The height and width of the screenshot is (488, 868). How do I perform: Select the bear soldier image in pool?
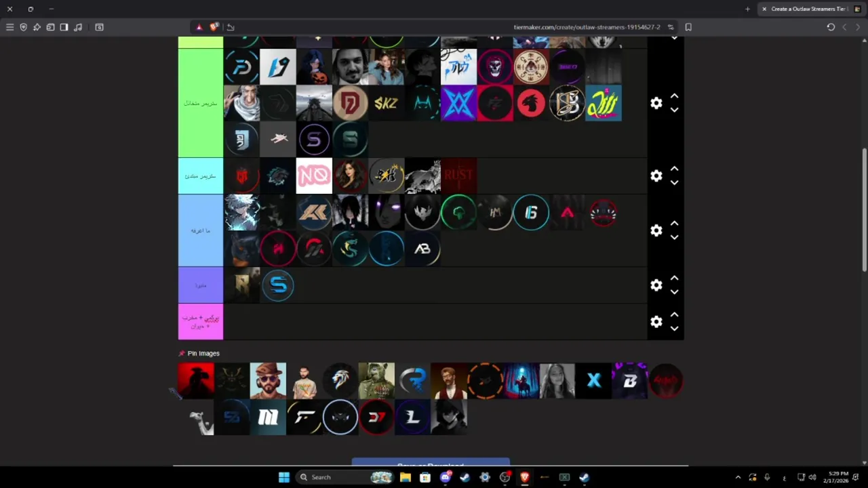pos(376,381)
